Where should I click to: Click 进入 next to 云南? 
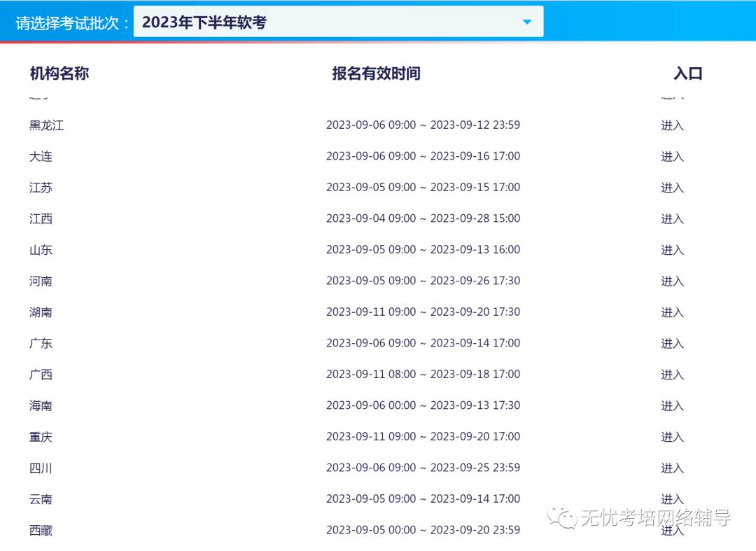[x=671, y=499]
